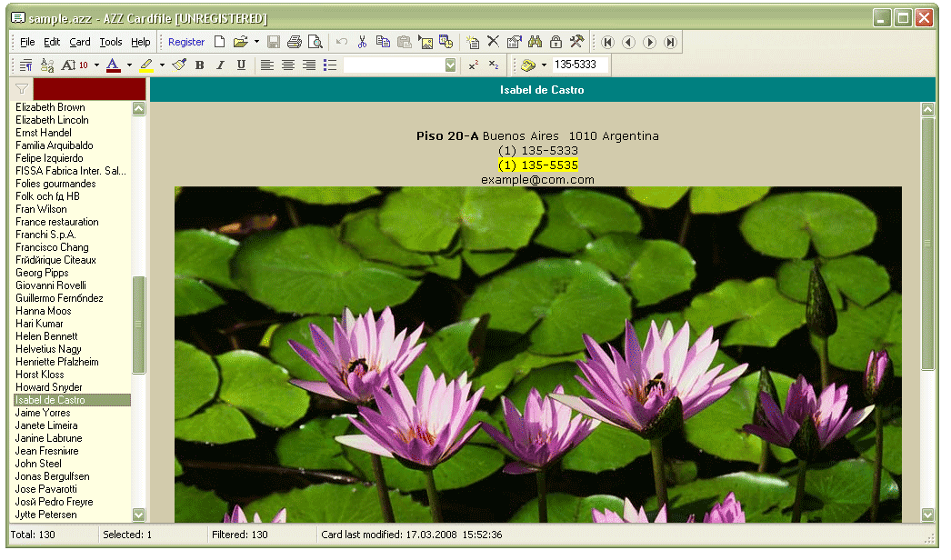Create a new file with the blank page icon
Screen dimensions: 951x560
219,42
